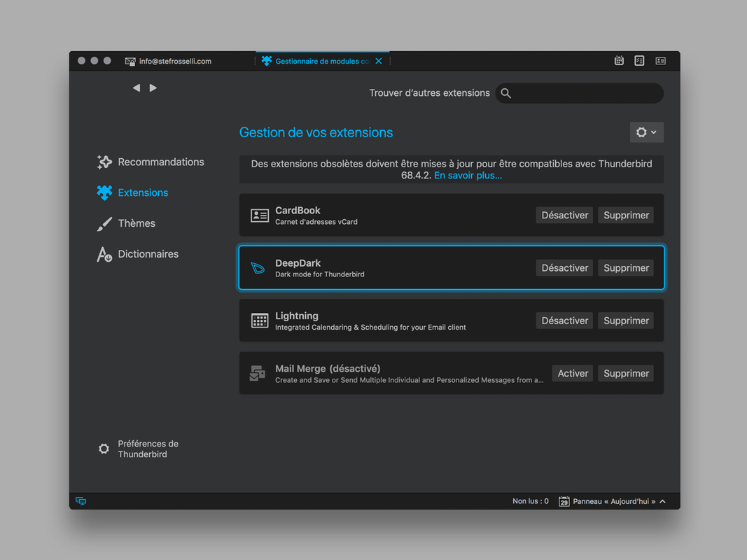
Task: Follow the En savoir plus link
Action: click(468, 175)
